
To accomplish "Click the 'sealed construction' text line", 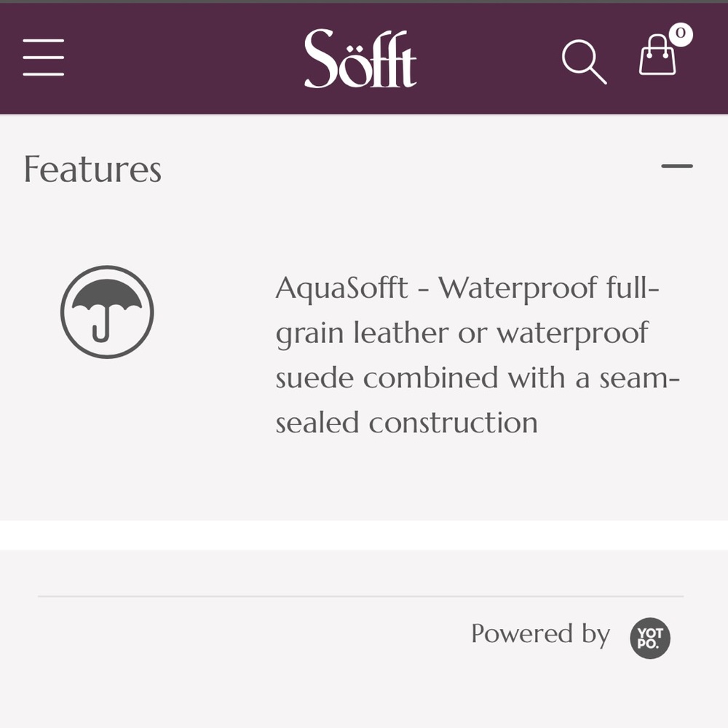I will tap(407, 422).
